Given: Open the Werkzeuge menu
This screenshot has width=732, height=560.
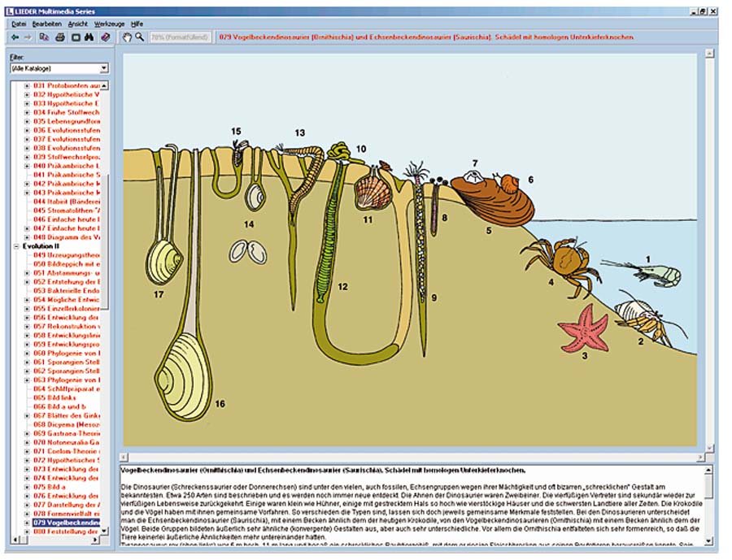Looking at the screenshot, I should tap(109, 24).
